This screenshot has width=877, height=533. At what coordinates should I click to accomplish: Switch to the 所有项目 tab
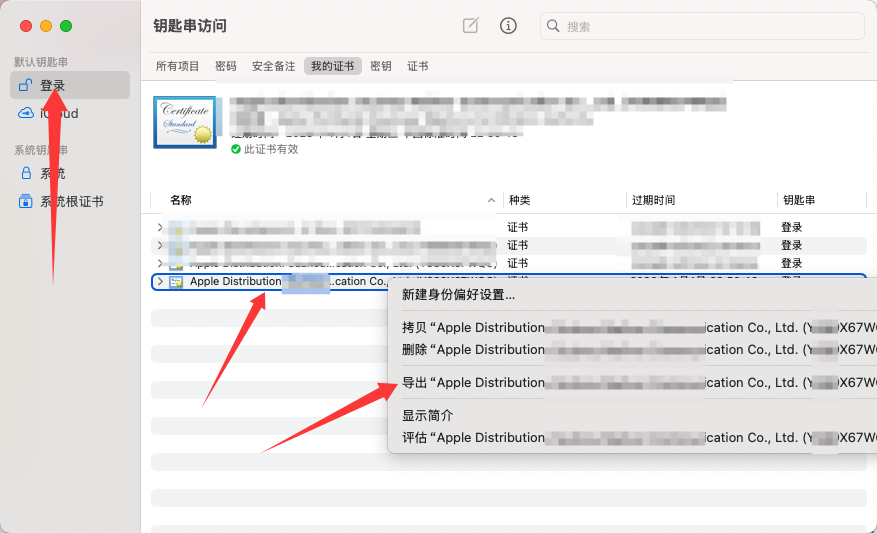(178, 66)
